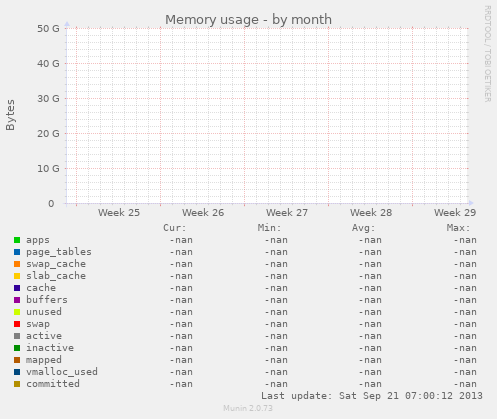The image size is (497, 419).
Task: Click the orange swap_cache legend swatch
Action: click(17, 264)
